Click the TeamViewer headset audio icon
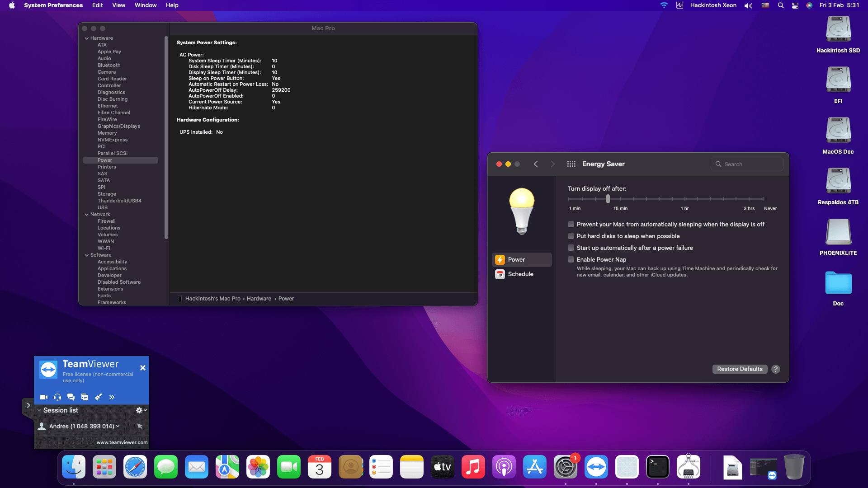This screenshot has height=488, width=868. pyautogui.click(x=57, y=397)
